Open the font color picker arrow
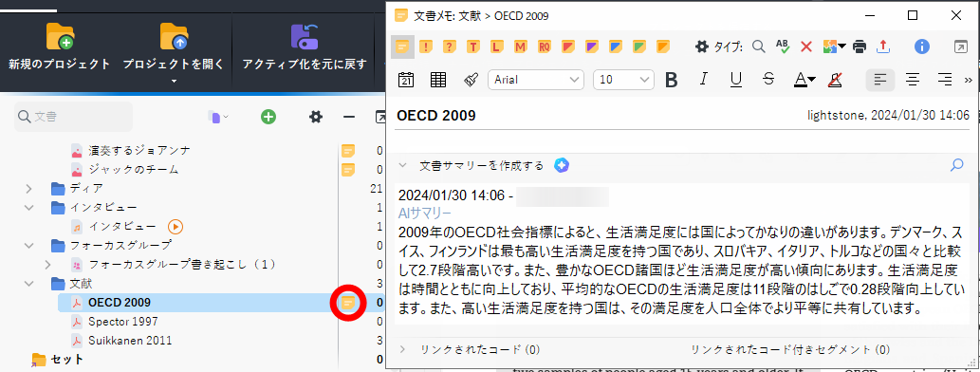 tap(812, 80)
